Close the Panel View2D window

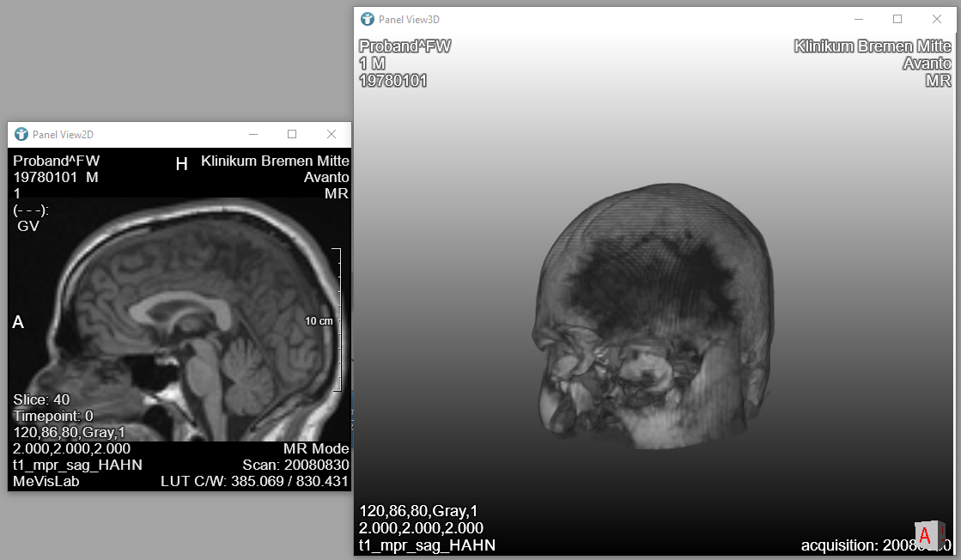coord(331,134)
